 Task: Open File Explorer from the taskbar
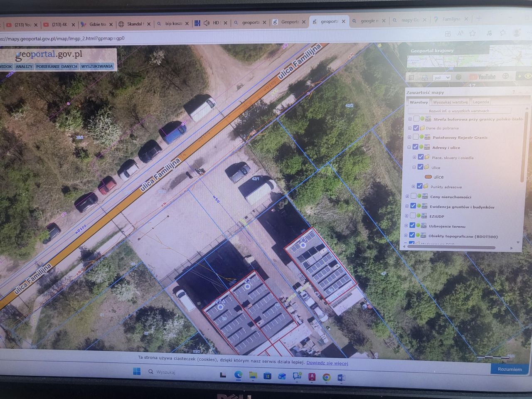point(253,376)
